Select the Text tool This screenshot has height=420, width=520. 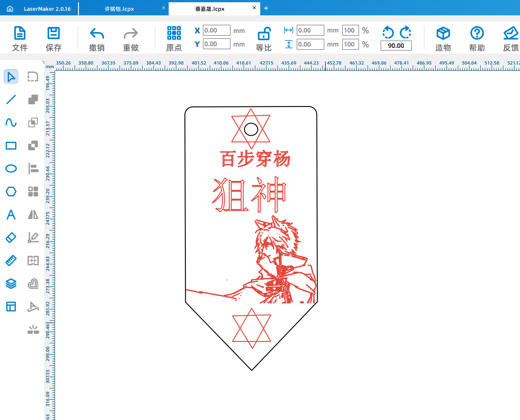click(x=11, y=215)
